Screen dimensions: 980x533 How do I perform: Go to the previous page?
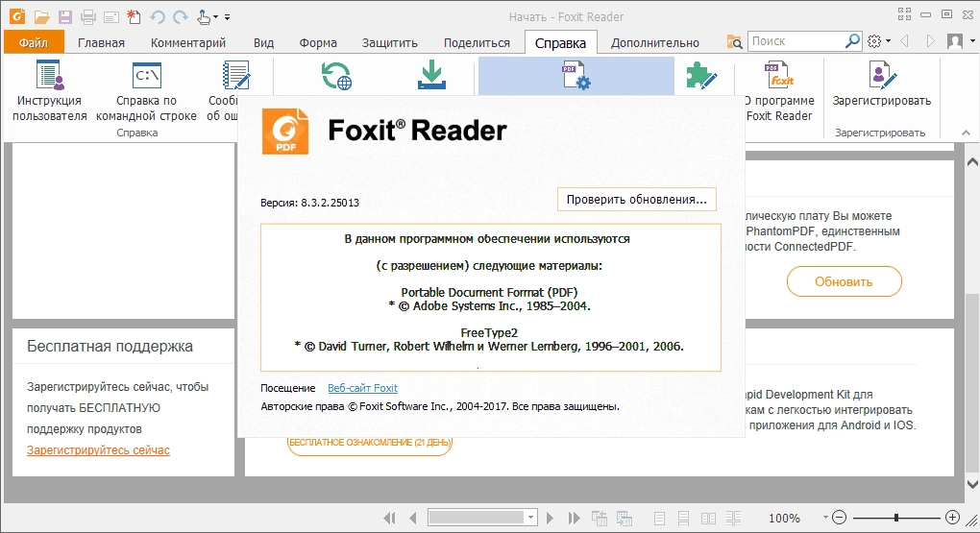pyautogui.click(x=412, y=518)
